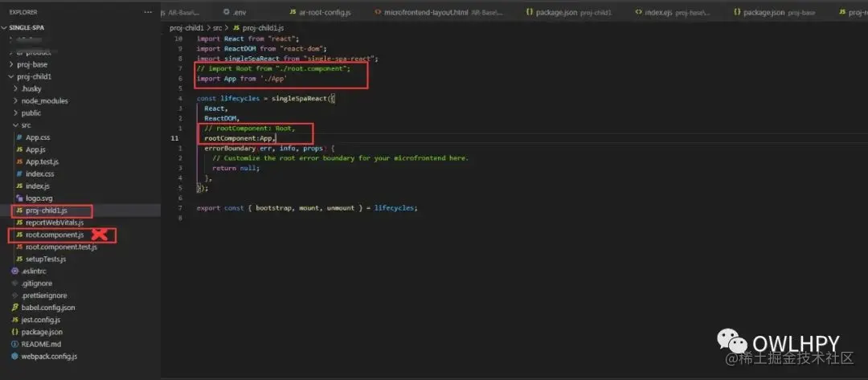The image size is (868, 380).
Task: Click proj-child1.js in the breadcrumb
Action: point(264,27)
